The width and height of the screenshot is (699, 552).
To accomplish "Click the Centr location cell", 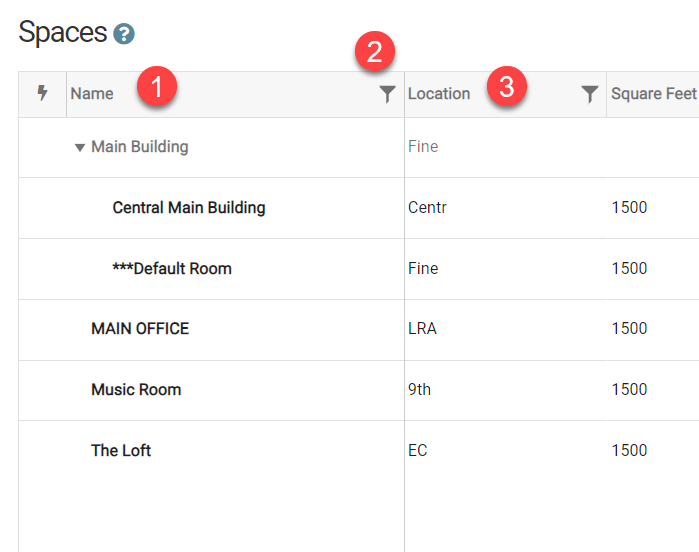I will [x=427, y=207].
